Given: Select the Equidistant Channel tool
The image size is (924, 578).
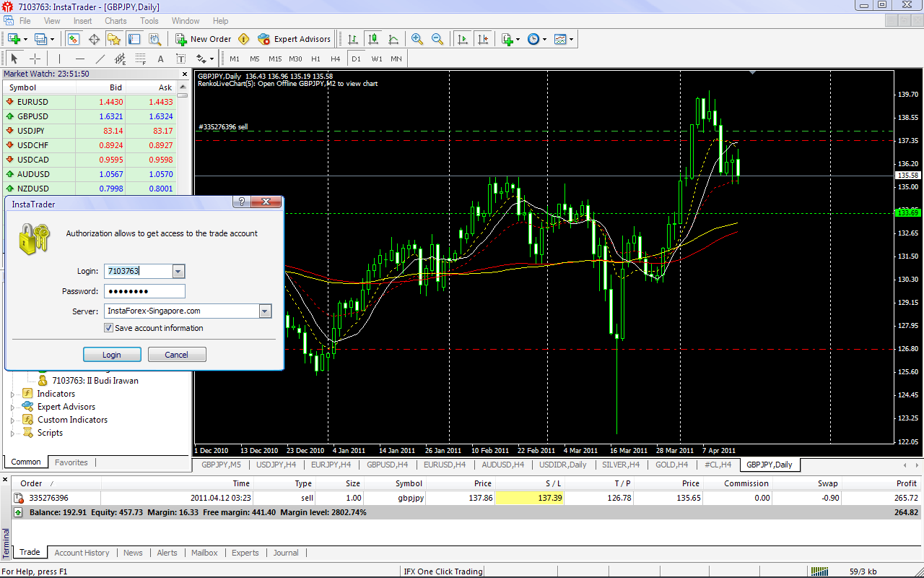Looking at the screenshot, I should click(121, 59).
